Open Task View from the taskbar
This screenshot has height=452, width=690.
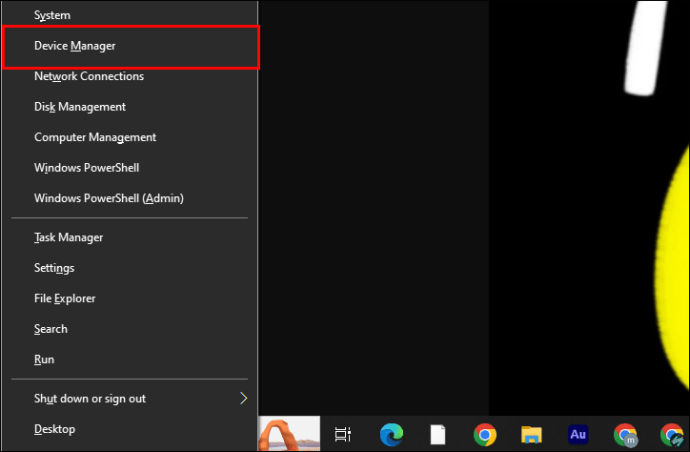click(x=343, y=434)
